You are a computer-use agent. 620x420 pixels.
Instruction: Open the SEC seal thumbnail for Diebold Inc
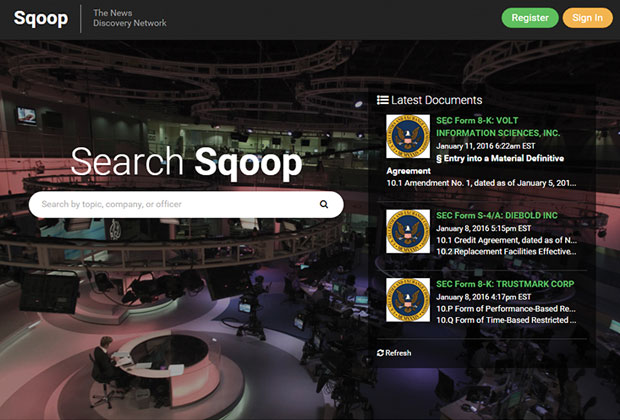tap(407, 230)
